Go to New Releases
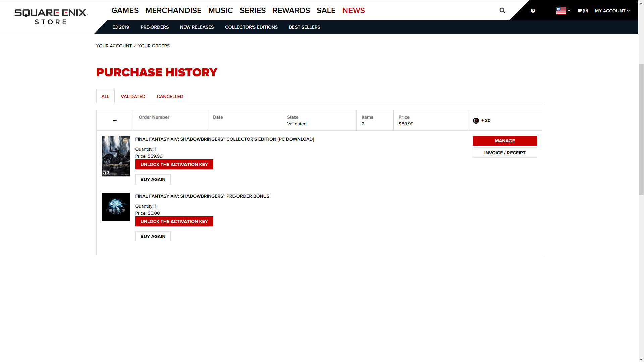Viewport: 644px width, 362px height. click(197, 27)
